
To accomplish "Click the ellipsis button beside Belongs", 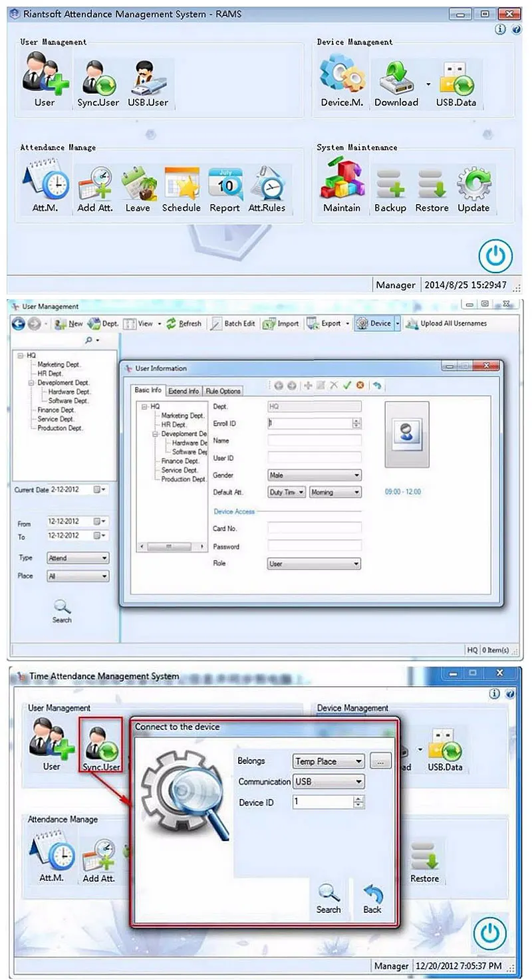I will coord(380,761).
